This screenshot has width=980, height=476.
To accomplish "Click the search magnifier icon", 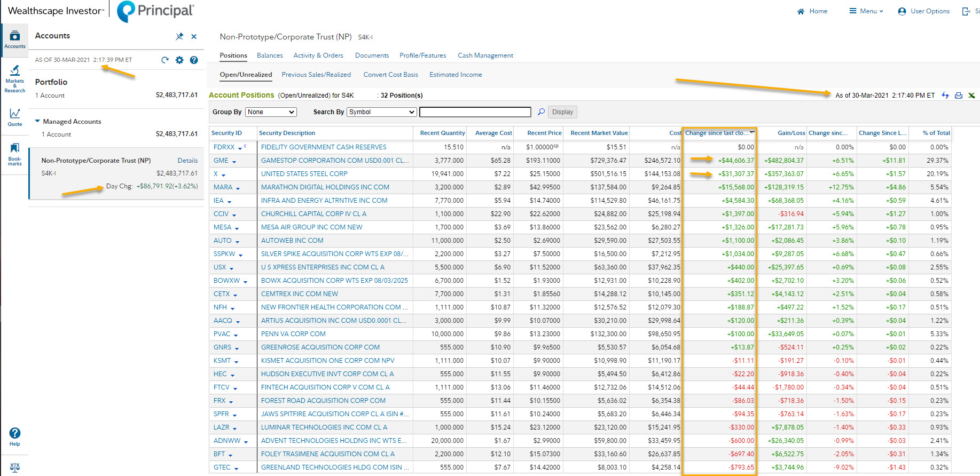I will tap(541, 112).
